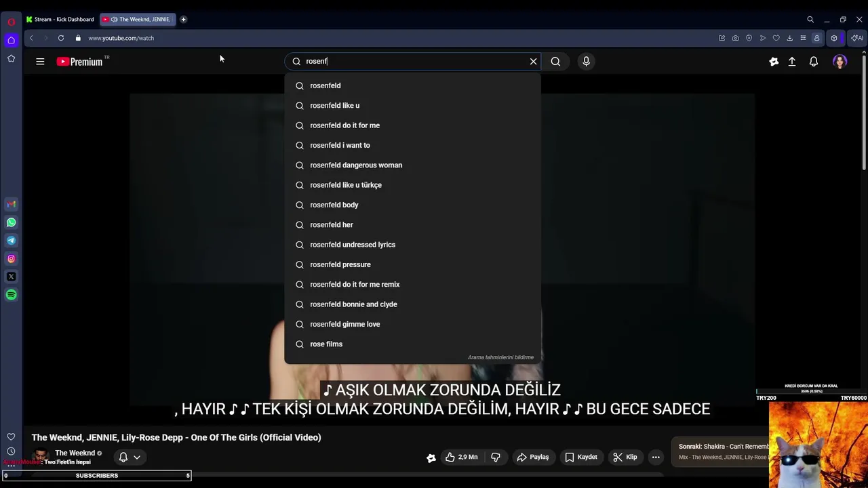Image resolution: width=868 pixels, height=488 pixels.
Task: Go back with browser back arrow
Action: (31, 38)
